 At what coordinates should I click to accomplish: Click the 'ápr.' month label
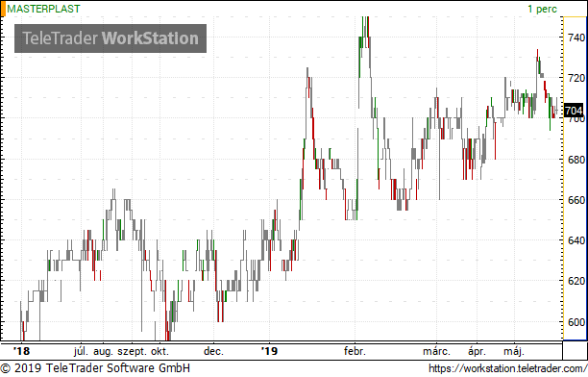click(x=477, y=352)
